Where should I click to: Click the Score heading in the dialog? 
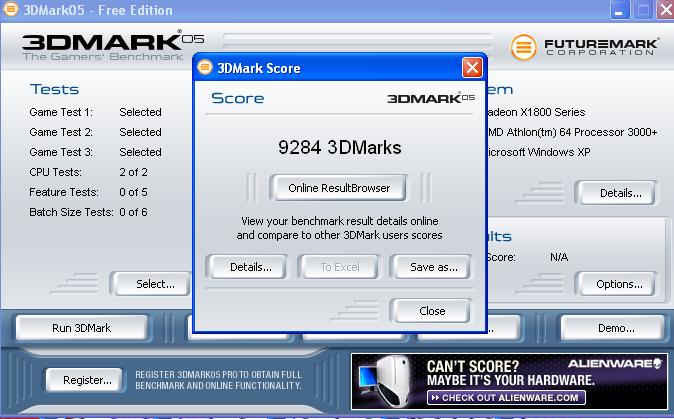coord(238,98)
